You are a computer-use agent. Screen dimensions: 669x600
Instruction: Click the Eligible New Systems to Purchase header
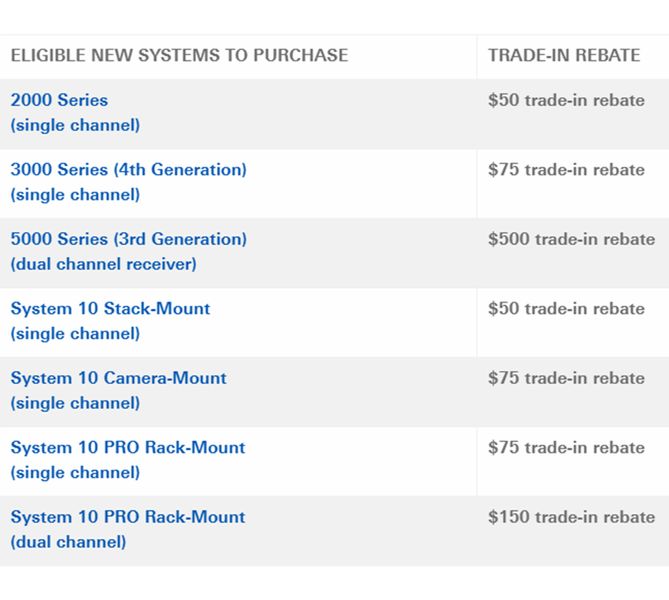coord(180,55)
